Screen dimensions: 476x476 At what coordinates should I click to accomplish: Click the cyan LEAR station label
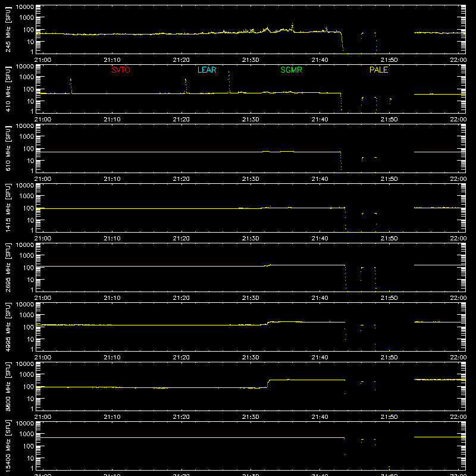coord(206,70)
